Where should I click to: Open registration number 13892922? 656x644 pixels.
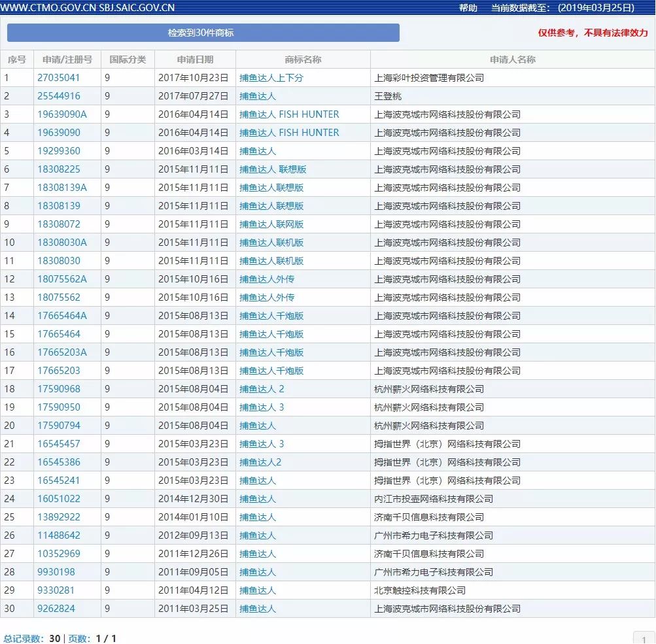[59, 517]
